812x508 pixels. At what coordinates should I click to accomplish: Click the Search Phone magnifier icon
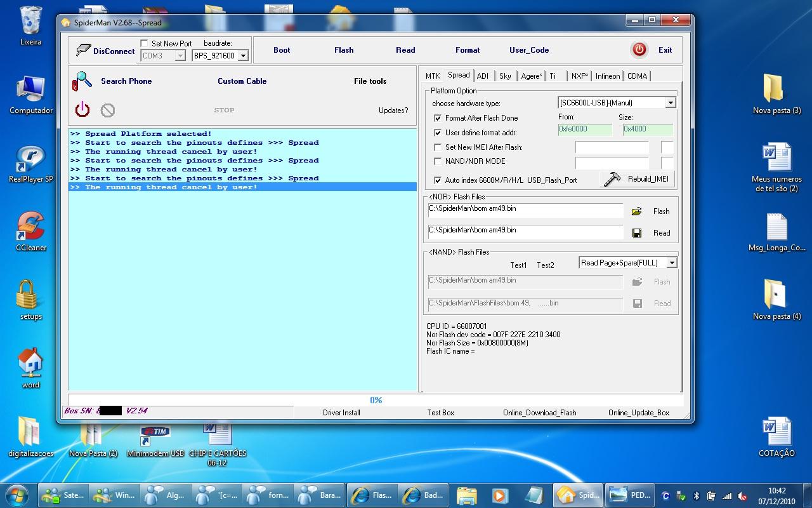[82, 81]
